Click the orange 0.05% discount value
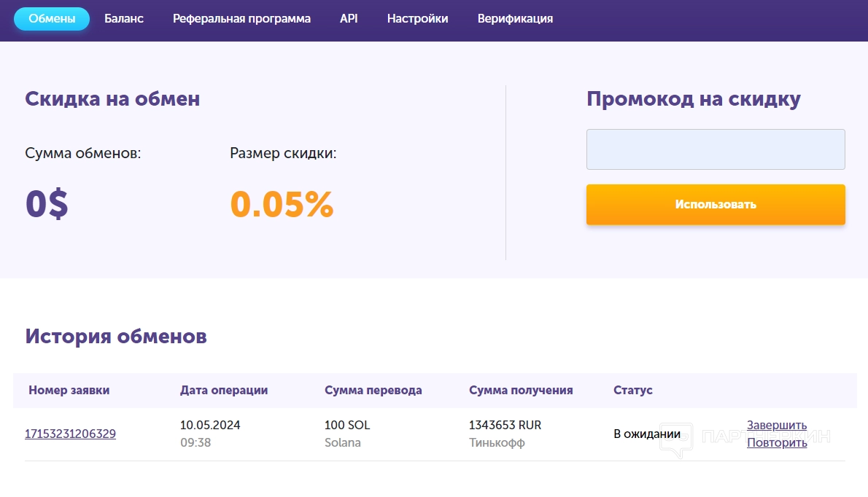This screenshot has width=868, height=497. click(282, 205)
